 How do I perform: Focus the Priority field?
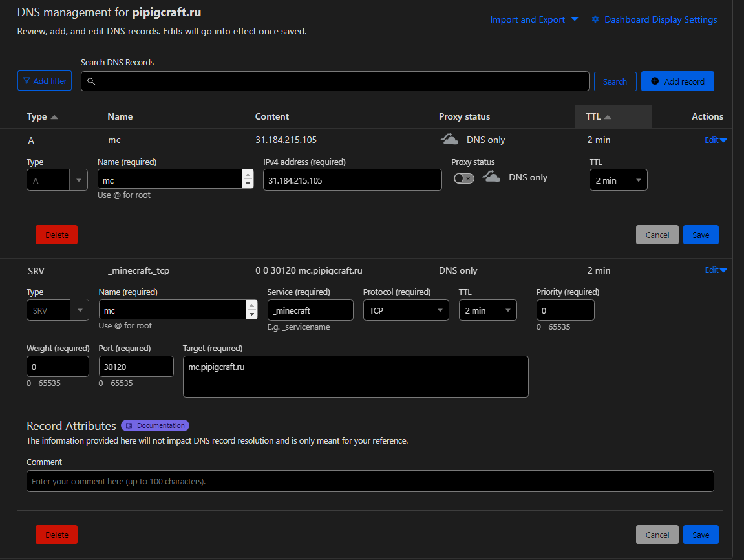point(565,310)
